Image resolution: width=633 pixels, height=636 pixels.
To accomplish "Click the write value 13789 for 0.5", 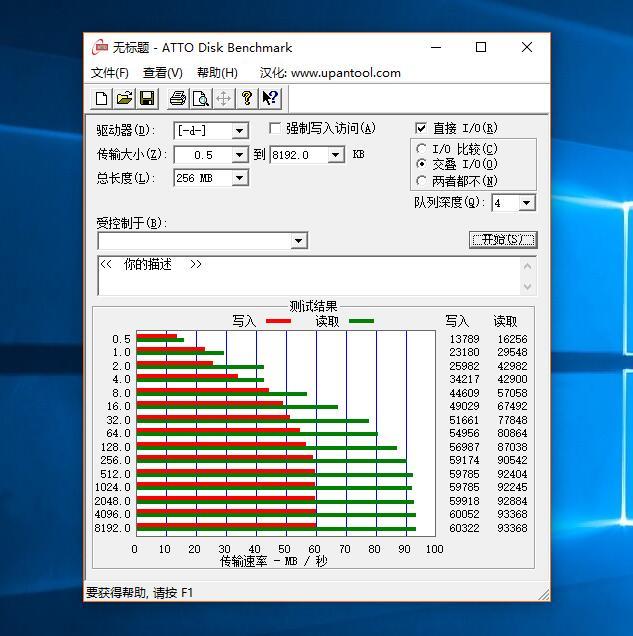I will coord(464,339).
